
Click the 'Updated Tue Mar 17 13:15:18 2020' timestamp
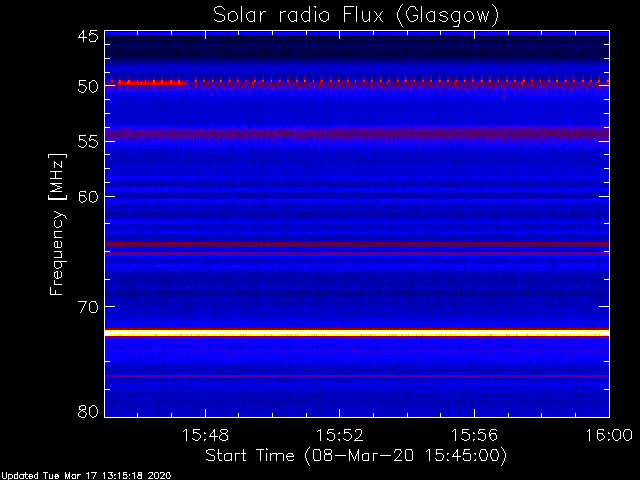(86, 476)
